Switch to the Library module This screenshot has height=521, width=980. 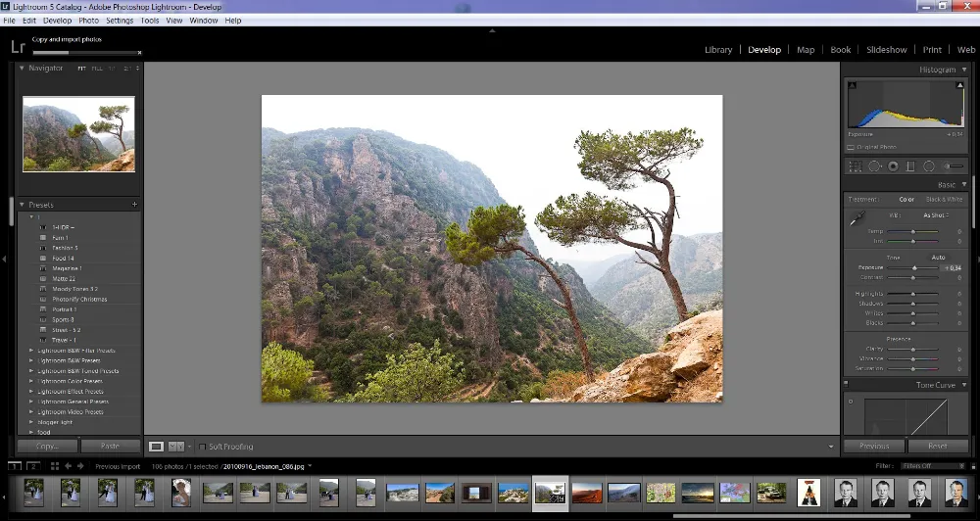(x=718, y=50)
